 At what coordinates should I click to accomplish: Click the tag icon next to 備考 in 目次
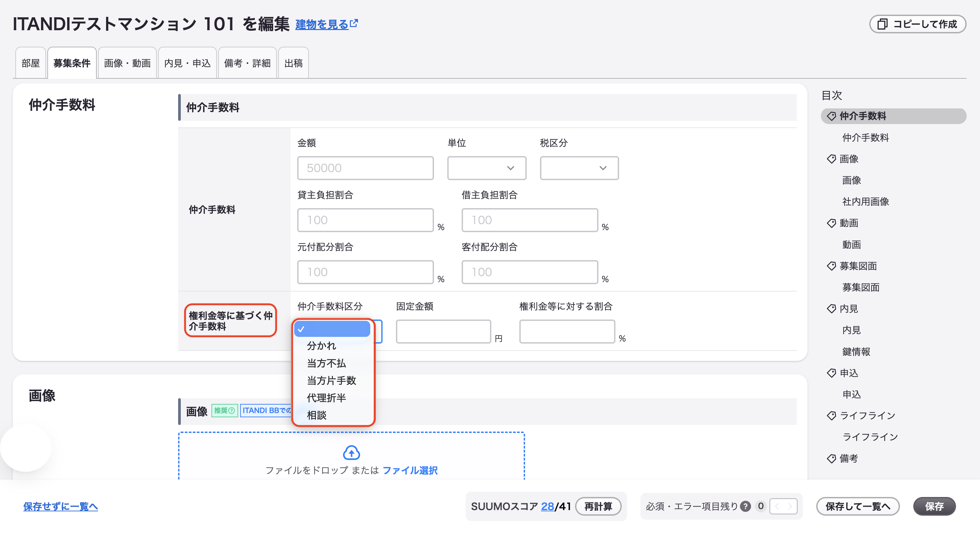(831, 458)
